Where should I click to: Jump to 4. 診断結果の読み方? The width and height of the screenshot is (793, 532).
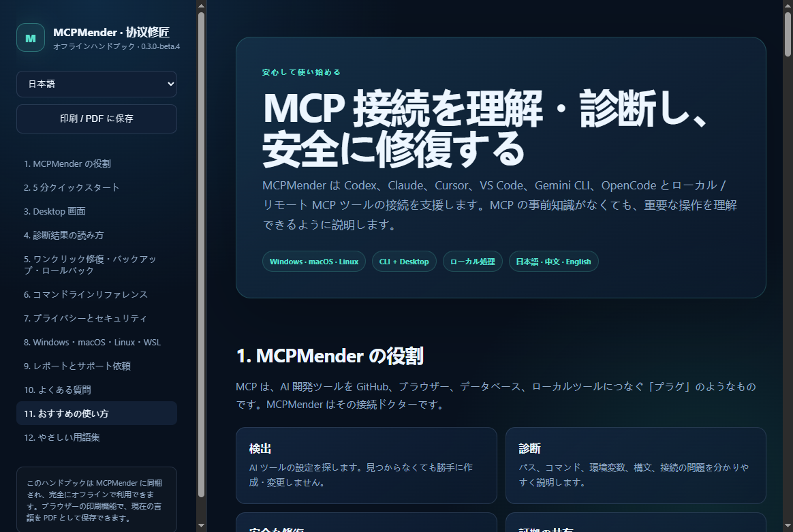coord(97,235)
